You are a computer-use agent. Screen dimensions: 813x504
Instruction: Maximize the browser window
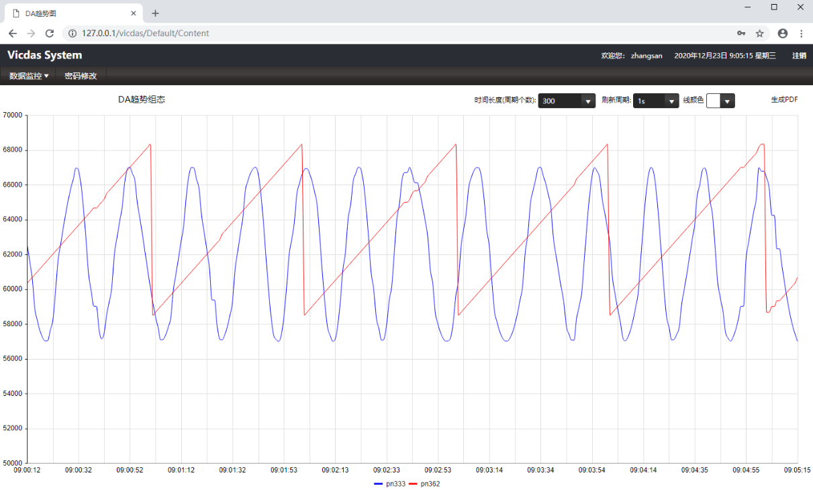(x=774, y=7)
